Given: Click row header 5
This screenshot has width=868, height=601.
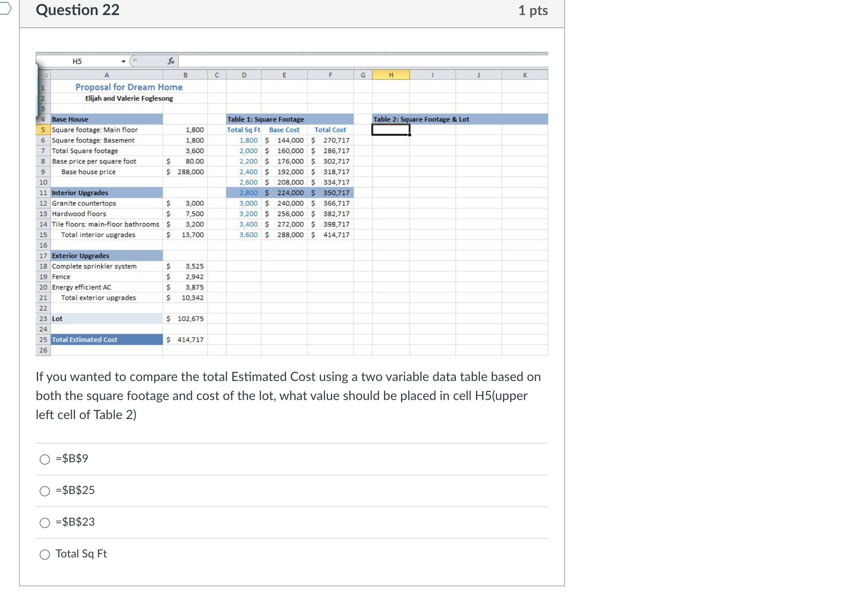Looking at the screenshot, I should click(43, 130).
